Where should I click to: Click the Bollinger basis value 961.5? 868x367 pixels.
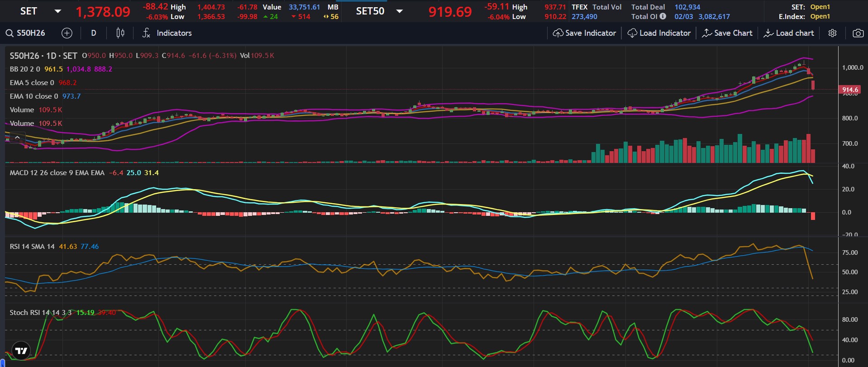coord(53,69)
